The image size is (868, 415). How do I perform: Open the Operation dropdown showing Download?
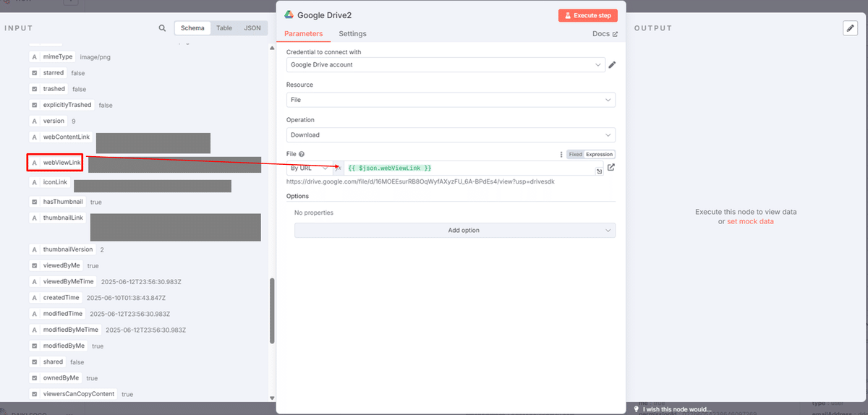pos(451,134)
